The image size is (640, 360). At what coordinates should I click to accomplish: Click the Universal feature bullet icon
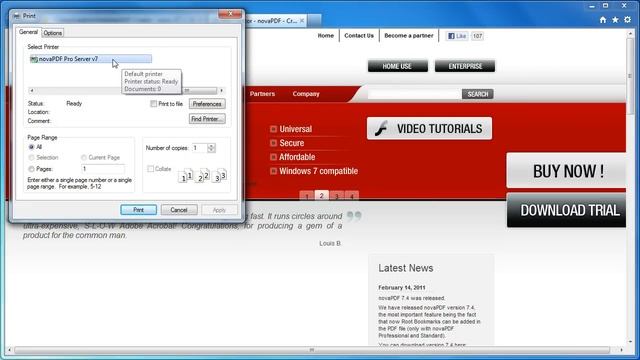coord(273,129)
